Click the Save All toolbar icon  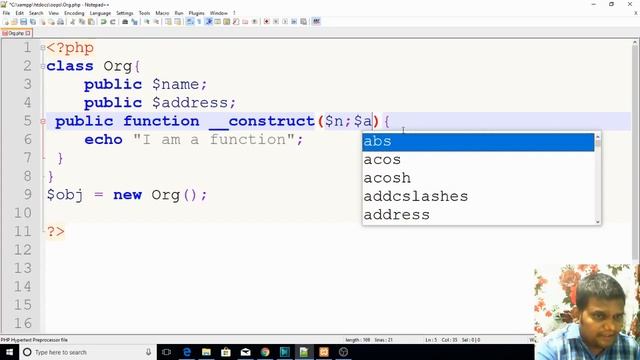point(32,22)
